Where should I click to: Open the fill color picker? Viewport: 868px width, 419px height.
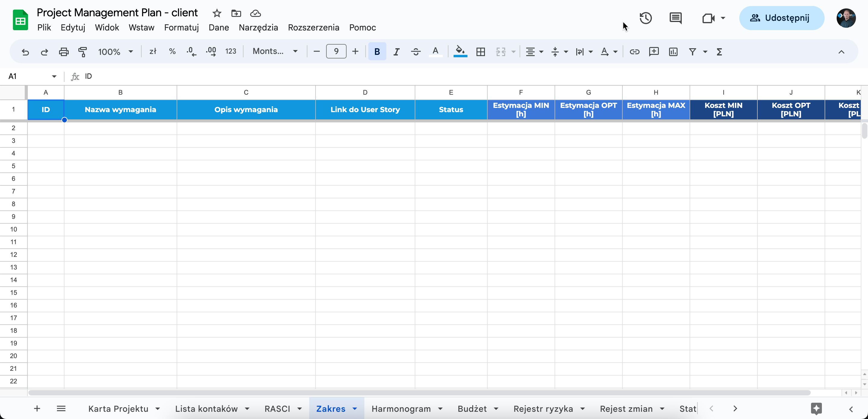460,52
